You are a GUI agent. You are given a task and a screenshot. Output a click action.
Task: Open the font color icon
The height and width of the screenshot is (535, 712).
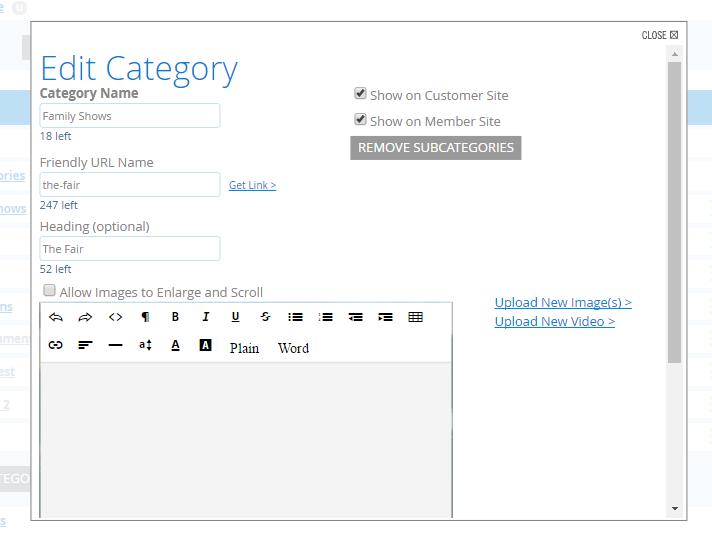175,345
